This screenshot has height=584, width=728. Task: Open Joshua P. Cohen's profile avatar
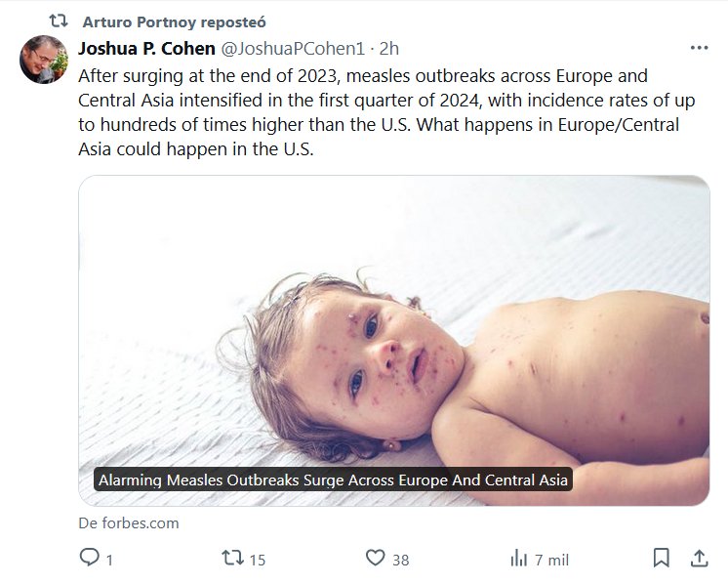click(44, 60)
